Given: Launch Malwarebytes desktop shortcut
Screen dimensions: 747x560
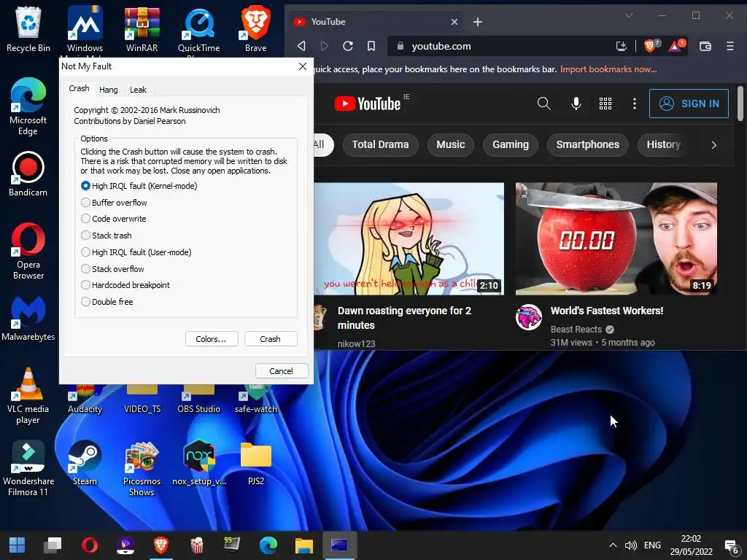Looking at the screenshot, I should (28, 318).
